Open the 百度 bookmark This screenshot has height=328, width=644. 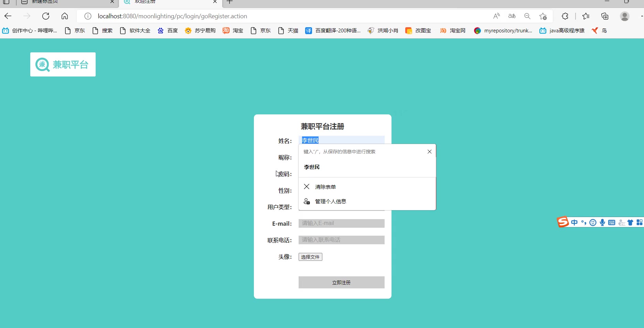click(x=168, y=31)
